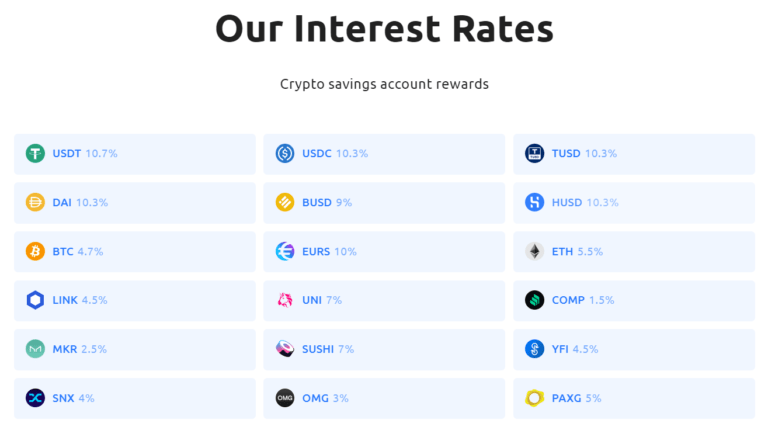The width and height of the screenshot is (768, 423).
Task: Click the blue USDC coin icon
Action: tap(285, 153)
